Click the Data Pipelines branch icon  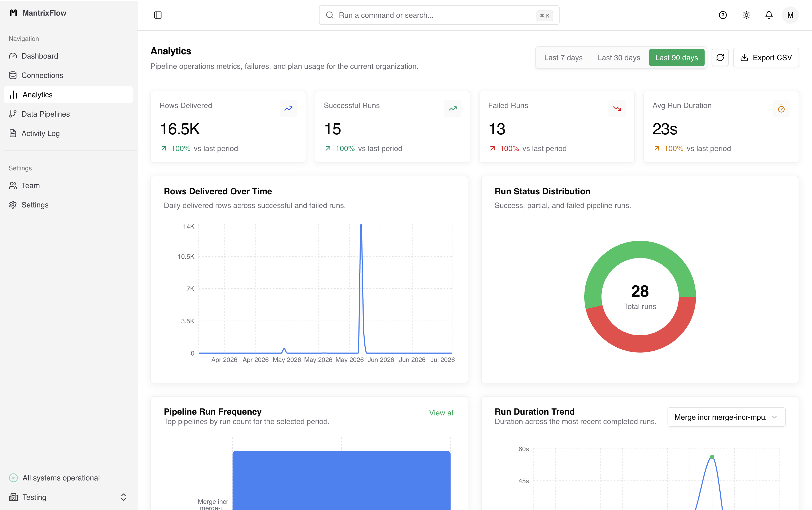click(13, 114)
